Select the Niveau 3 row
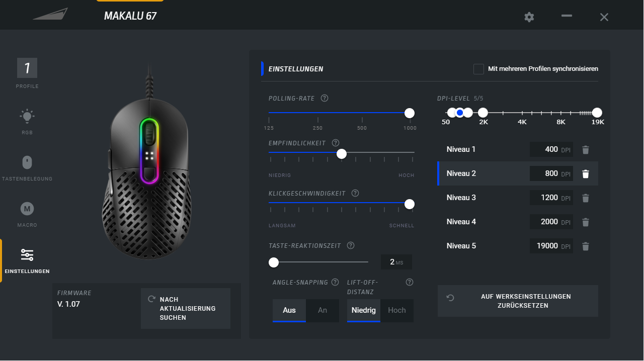The image size is (644, 361). coord(518,198)
